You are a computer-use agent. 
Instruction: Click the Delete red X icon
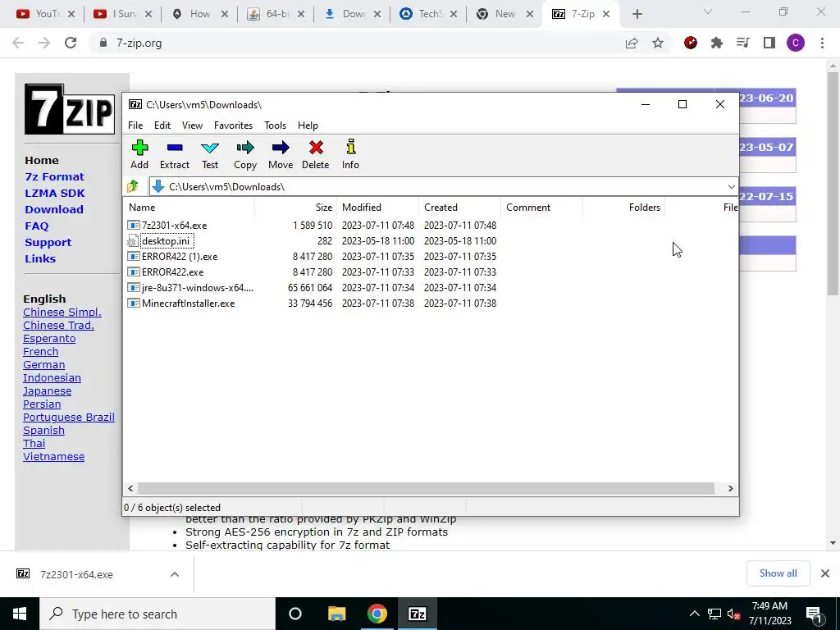(x=316, y=148)
